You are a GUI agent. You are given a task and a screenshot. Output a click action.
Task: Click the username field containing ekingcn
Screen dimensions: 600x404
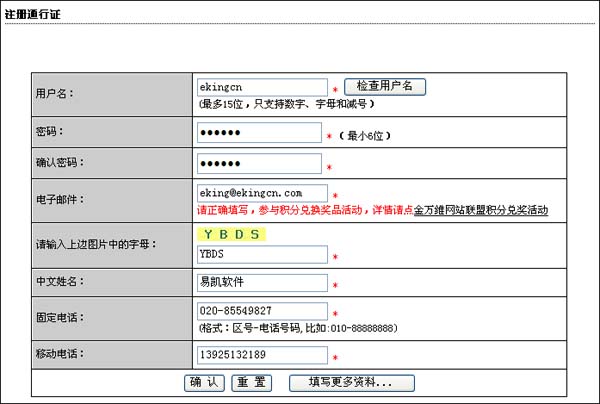pos(262,88)
